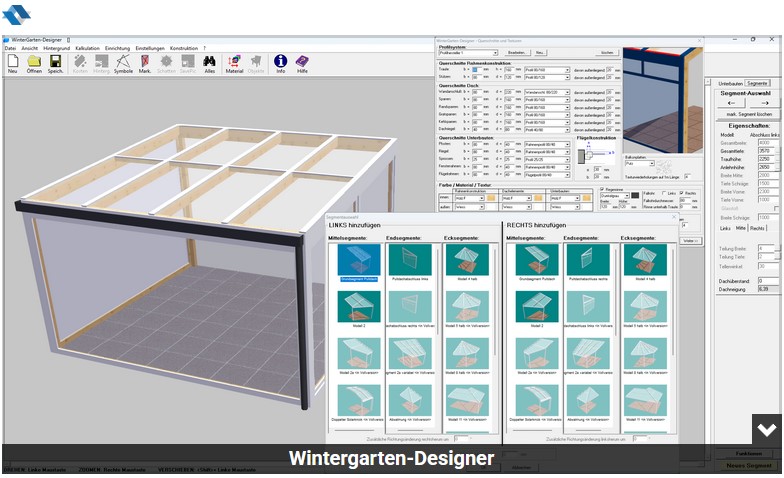Go to next segment with right arrow
The width and height of the screenshot is (784, 478).
pyautogui.click(x=764, y=103)
